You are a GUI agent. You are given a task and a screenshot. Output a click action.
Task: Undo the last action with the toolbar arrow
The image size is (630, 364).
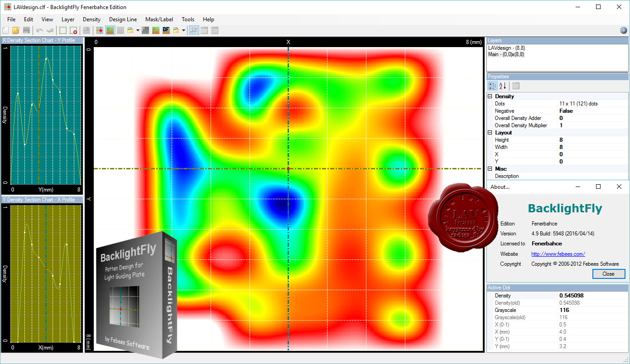click(x=39, y=30)
